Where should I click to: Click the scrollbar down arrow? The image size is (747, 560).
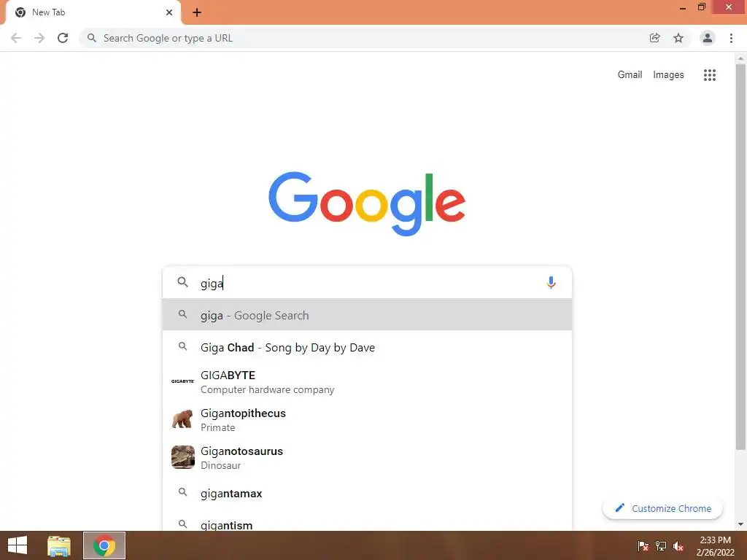pyautogui.click(x=740, y=524)
